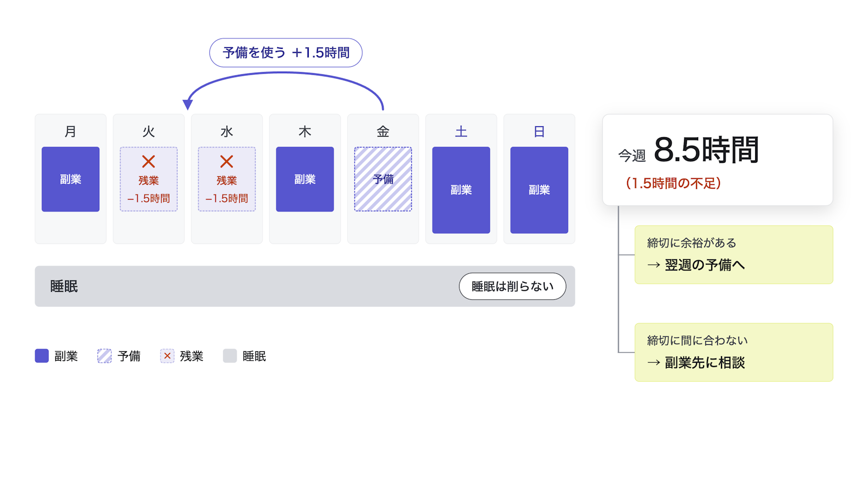868x488 pixels.
Task: Click the red X in Tuesday's block
Action: coord(149,162)
